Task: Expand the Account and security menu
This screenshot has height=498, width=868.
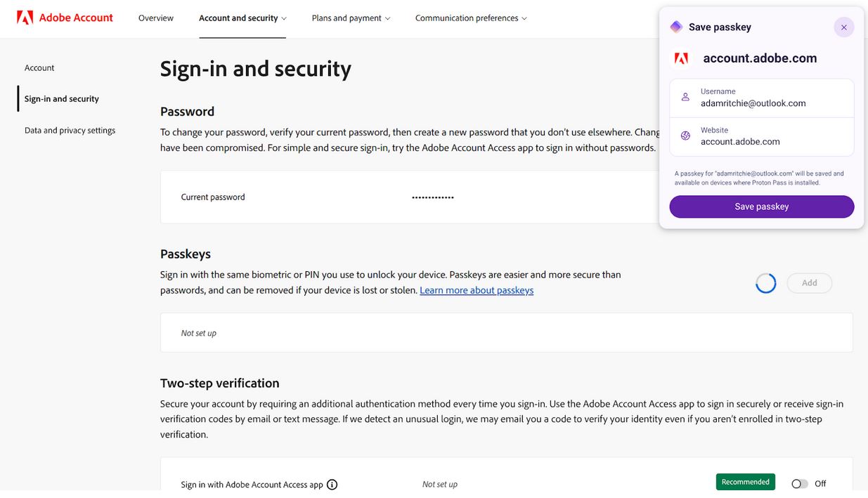Action: point(242,18)
